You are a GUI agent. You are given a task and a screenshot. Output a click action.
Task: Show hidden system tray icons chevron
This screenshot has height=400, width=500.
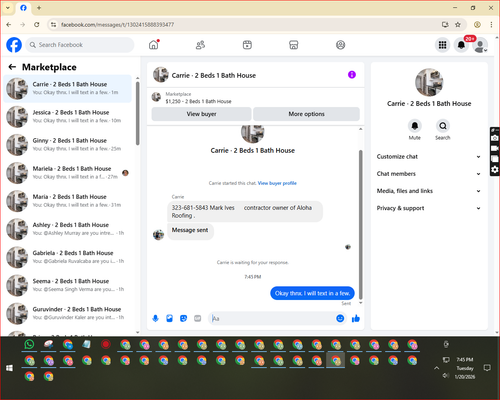pyautogui.click(x=436, y=368)
